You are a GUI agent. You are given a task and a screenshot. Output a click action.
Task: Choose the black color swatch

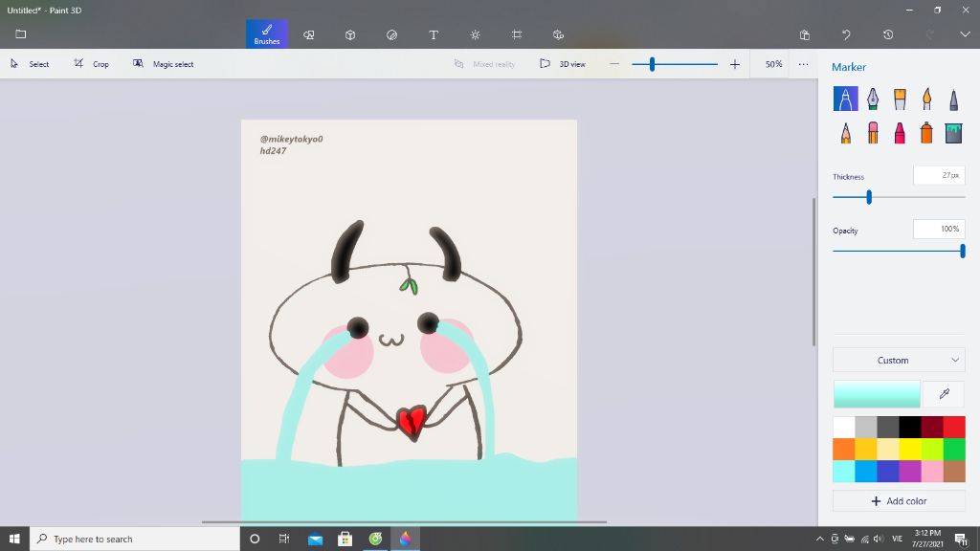point(910,428)
